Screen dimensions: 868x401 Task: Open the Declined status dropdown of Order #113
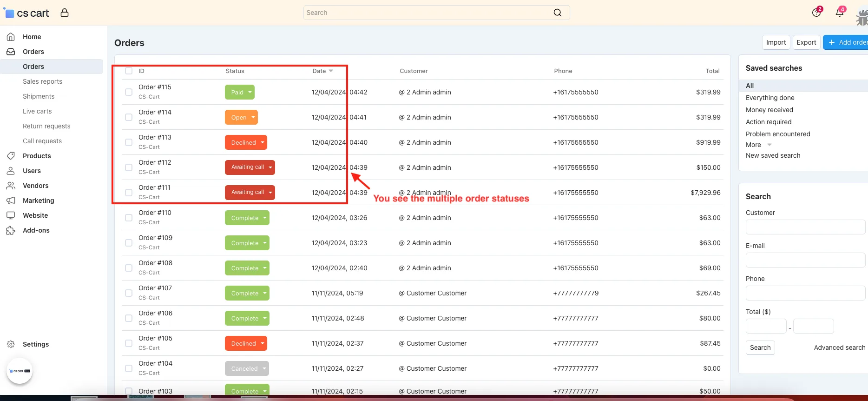pos(246,142)
